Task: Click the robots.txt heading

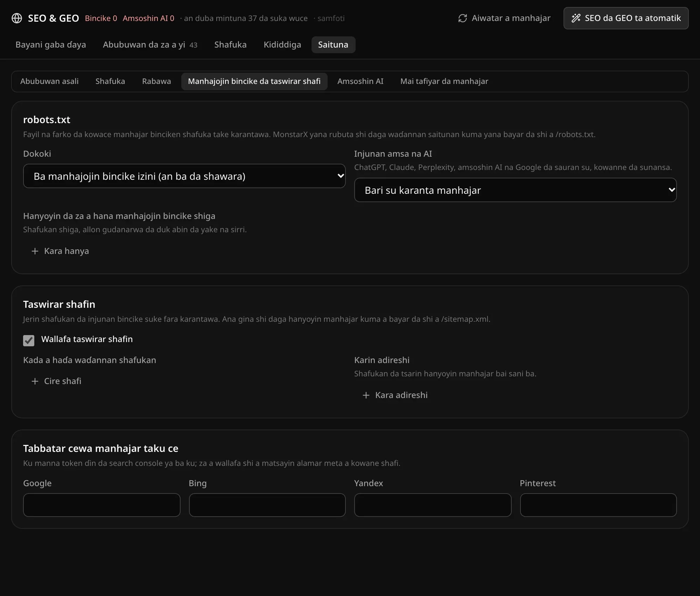Action: pyautogui.click(x=47, y=120)
